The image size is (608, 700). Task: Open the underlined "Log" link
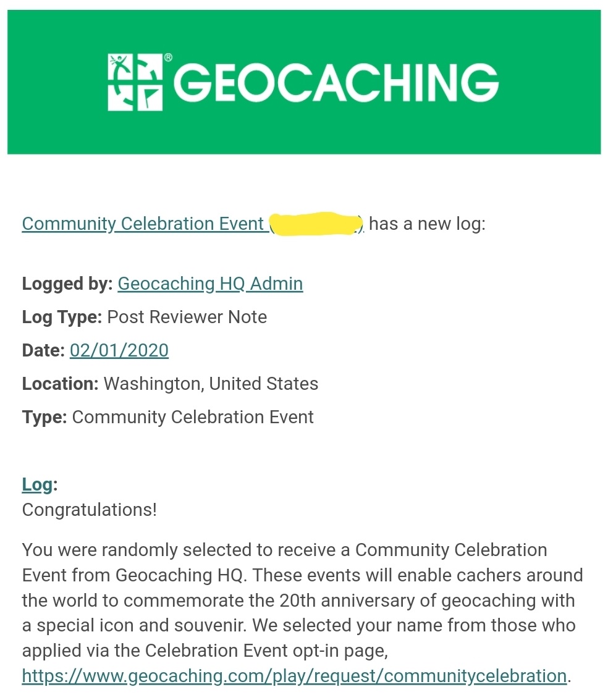pyautogui.click(x=37, y=484)
